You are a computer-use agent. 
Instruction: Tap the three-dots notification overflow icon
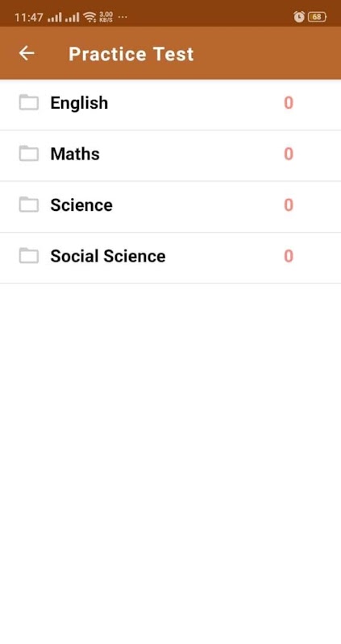(123, 17)
